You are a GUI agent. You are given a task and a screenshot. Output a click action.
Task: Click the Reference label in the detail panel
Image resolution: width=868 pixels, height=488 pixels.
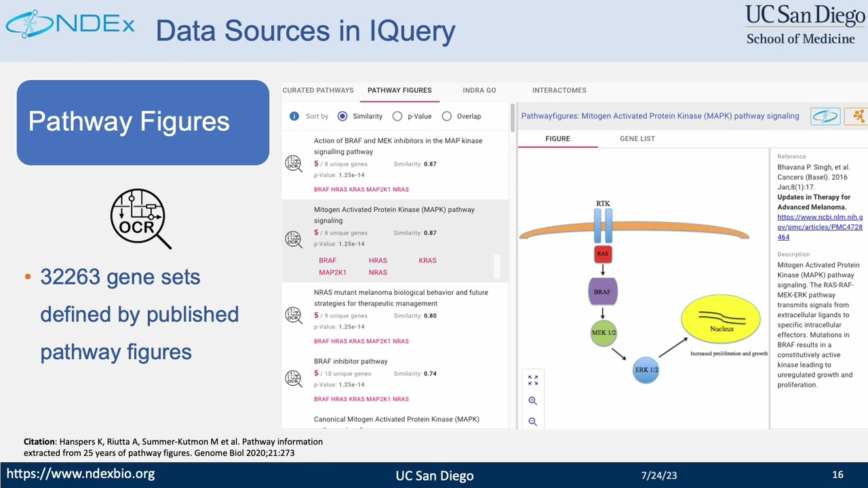(791, 157)
